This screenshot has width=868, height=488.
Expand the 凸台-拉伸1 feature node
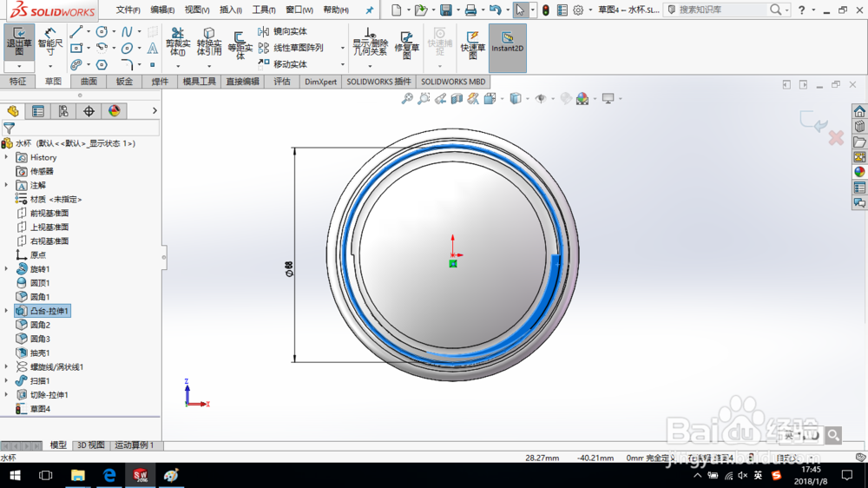coord(7,311)
